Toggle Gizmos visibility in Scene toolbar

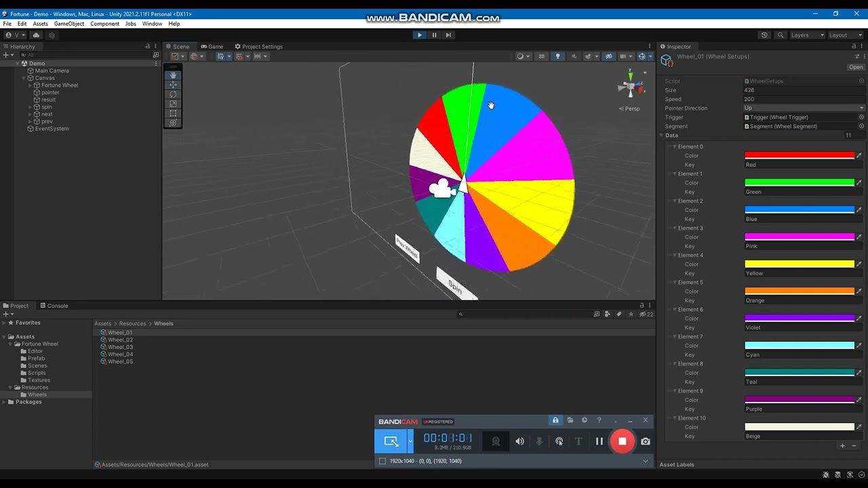coord(642,56)
